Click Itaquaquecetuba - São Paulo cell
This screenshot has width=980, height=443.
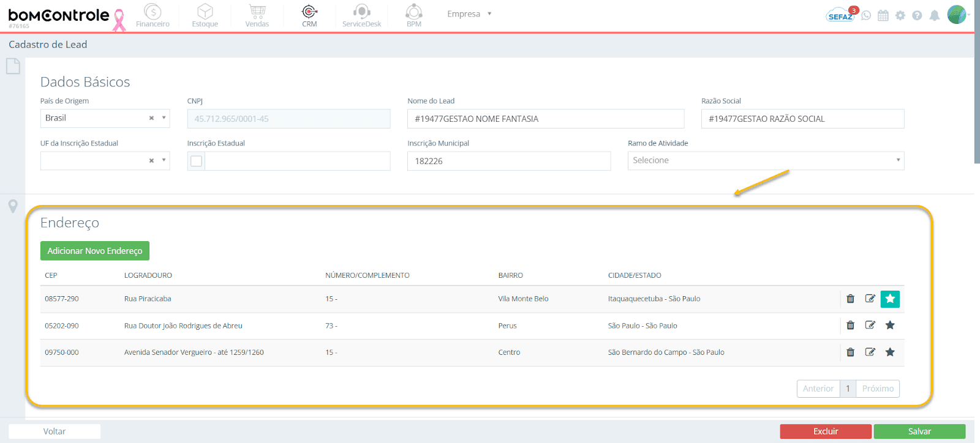[654, 299]
